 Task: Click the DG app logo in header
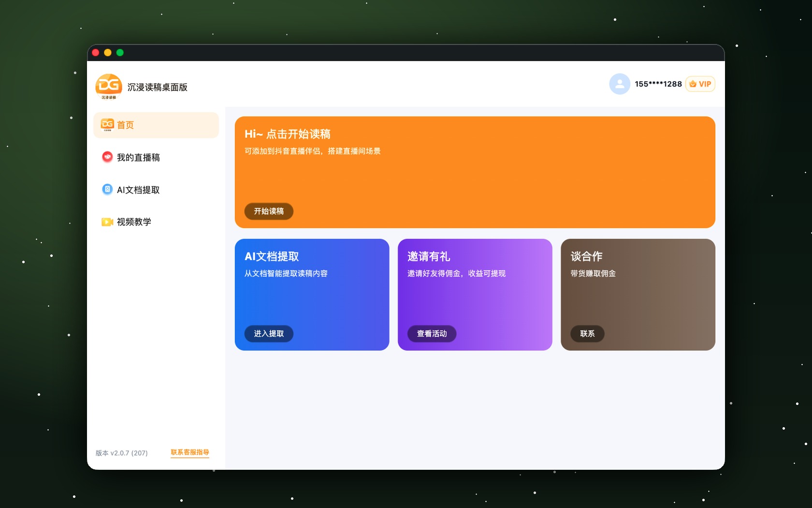109,87
